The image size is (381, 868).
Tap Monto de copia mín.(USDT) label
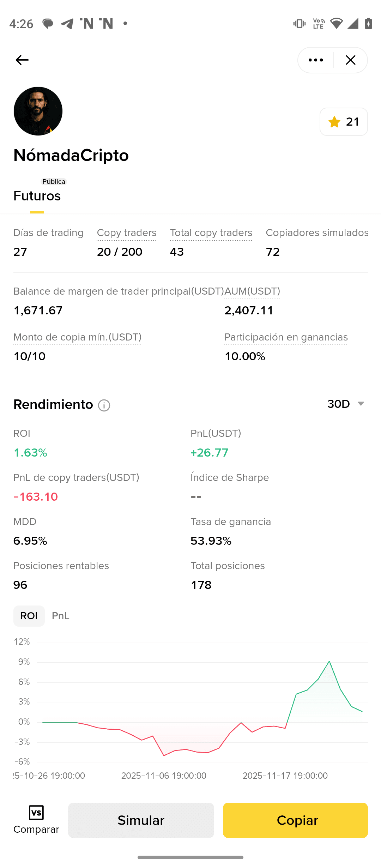click(77, 337)
